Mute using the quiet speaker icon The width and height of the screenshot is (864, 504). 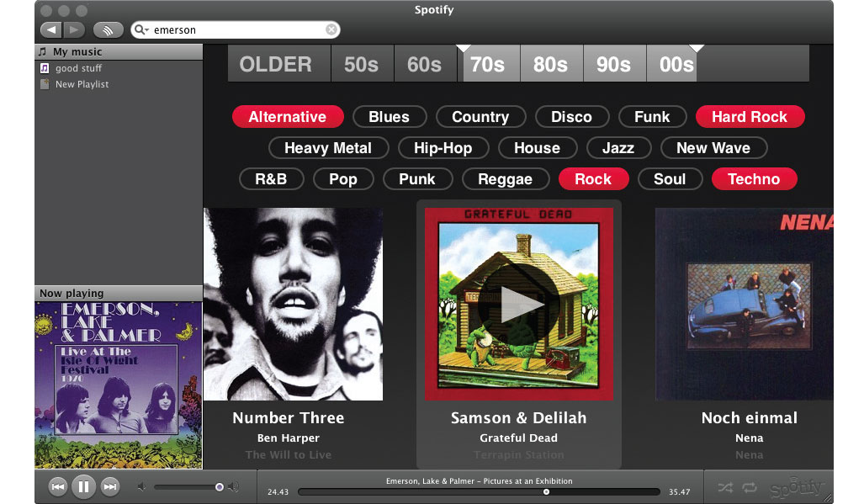point(141,487)
